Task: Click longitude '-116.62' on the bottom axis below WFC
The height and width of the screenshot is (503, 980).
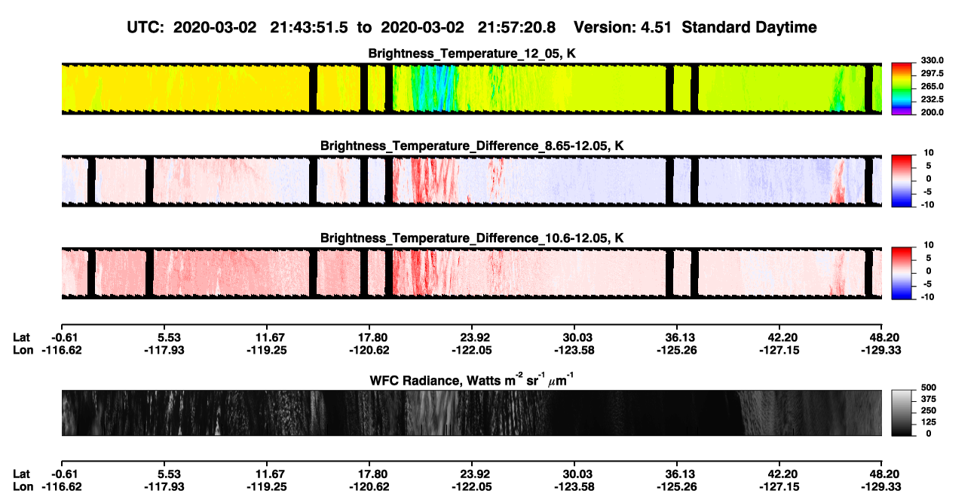Action: pyautogui.click(x=63, y=486)
